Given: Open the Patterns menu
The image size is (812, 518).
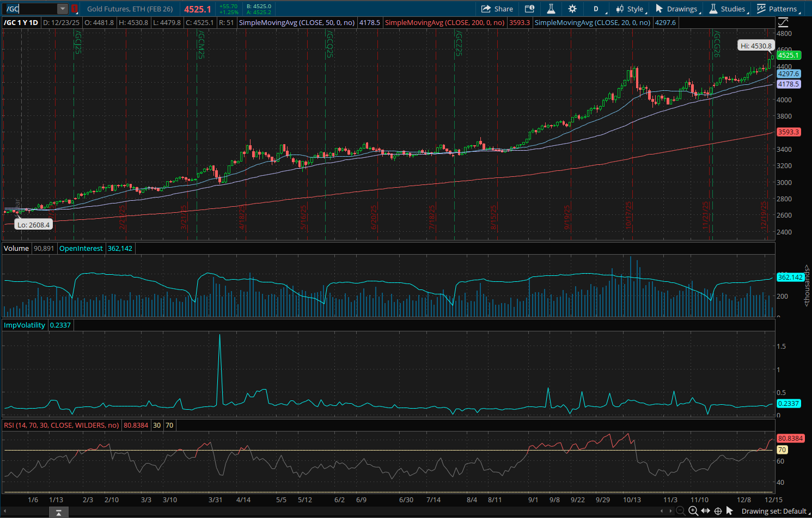Looking at the screenshot, I should click(x=778, y=9).
